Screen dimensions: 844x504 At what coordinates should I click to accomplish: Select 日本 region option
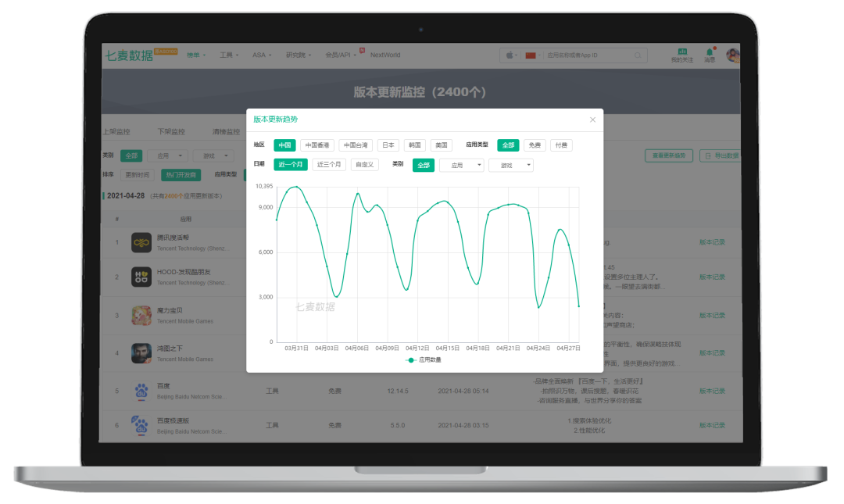click(x=388, y=145)
